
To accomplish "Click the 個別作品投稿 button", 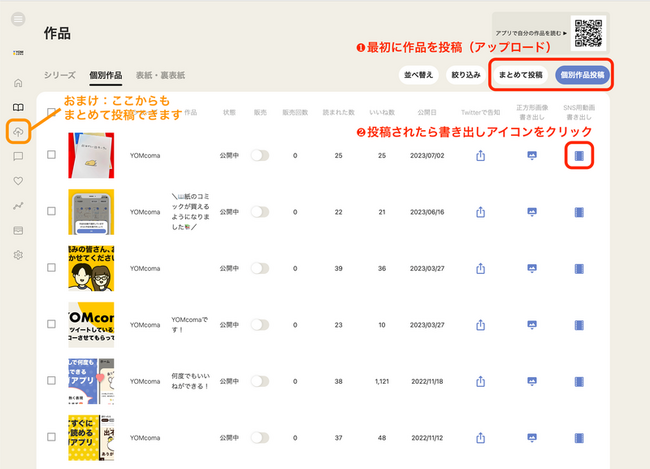I will (x=580, y=74).
